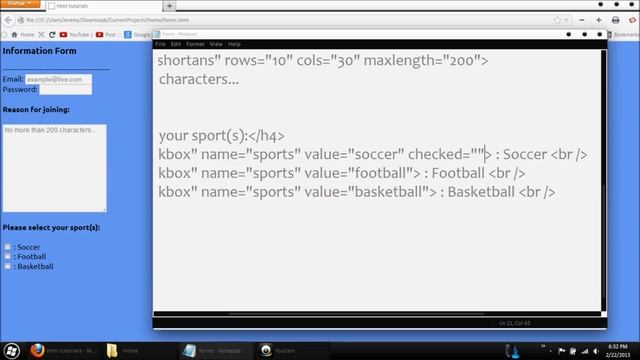Viewport: 640px width, 360px height.
Task: Click the Action Center flag tray icon
Action: (x=562, y=351)
